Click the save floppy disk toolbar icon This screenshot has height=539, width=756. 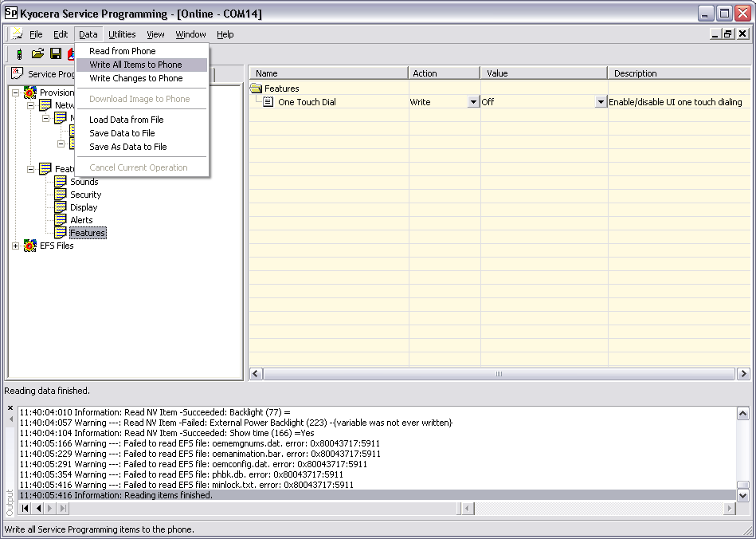56,53
